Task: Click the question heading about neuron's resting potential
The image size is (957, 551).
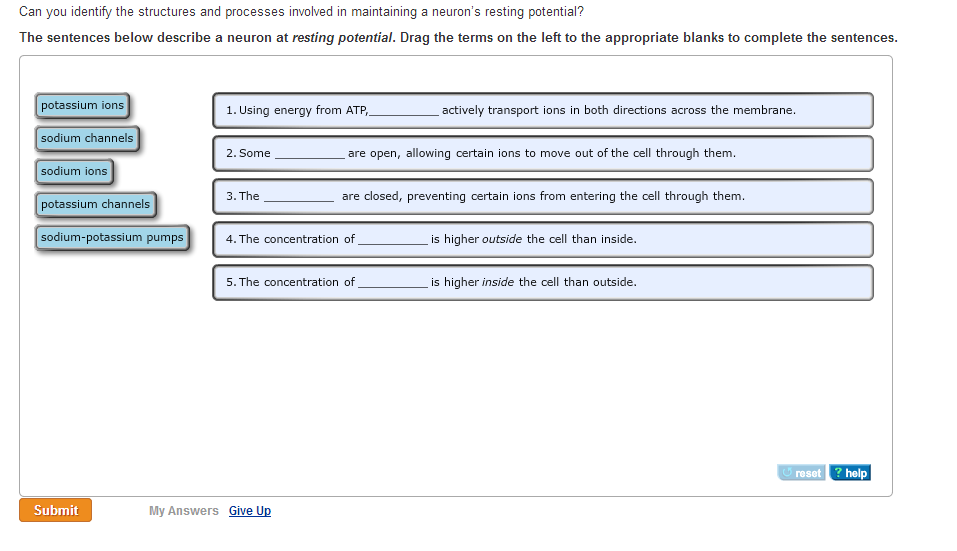Action: pos(301,12)
